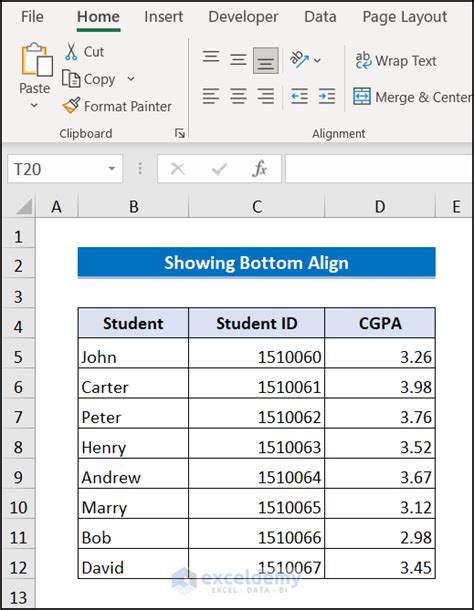
Task: Select the cell with ID 1510066
Action: click(257, 534)
